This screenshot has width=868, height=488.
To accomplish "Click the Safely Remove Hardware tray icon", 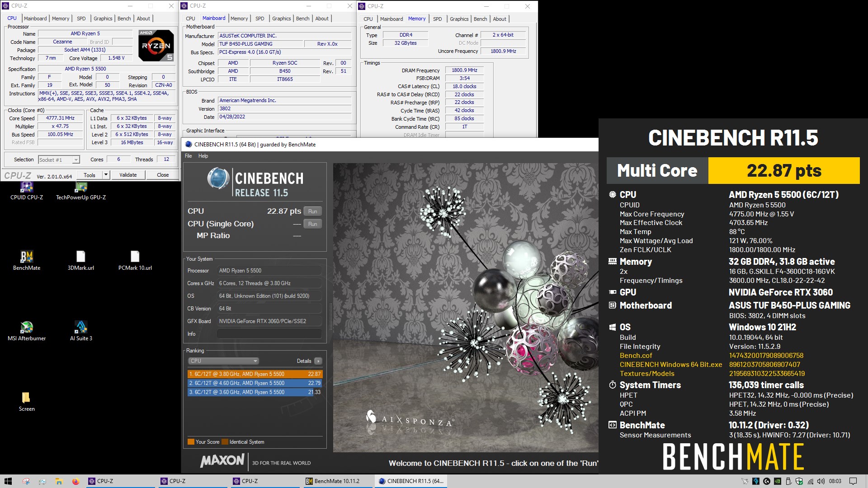I will (788, 481).
